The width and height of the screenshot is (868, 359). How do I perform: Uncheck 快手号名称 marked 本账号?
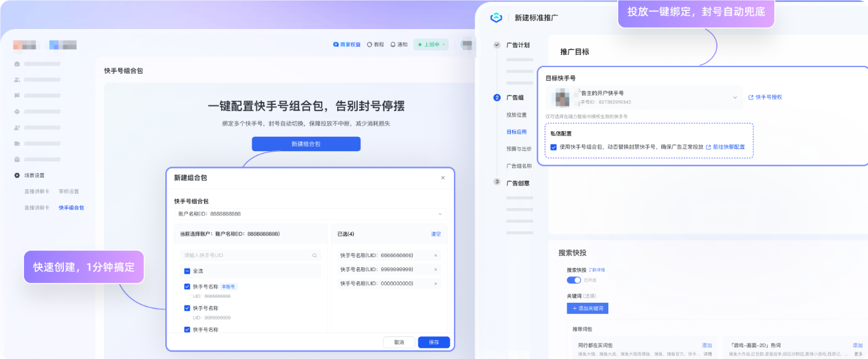click(x=187, y=287)
